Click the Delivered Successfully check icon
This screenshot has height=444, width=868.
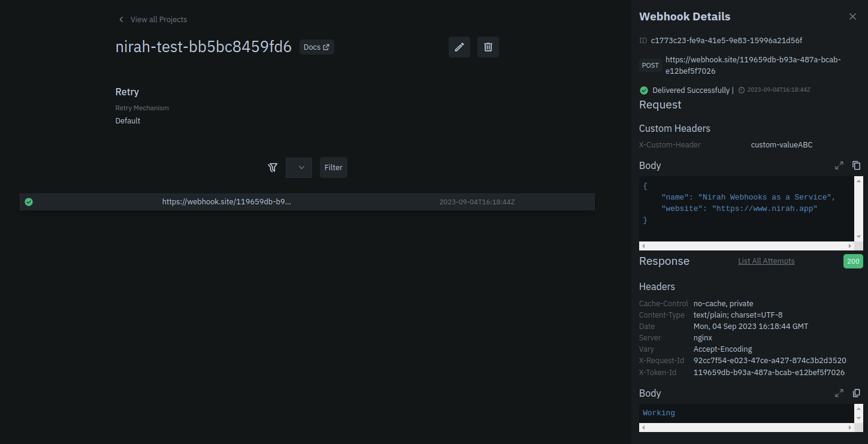pos(643,89)
